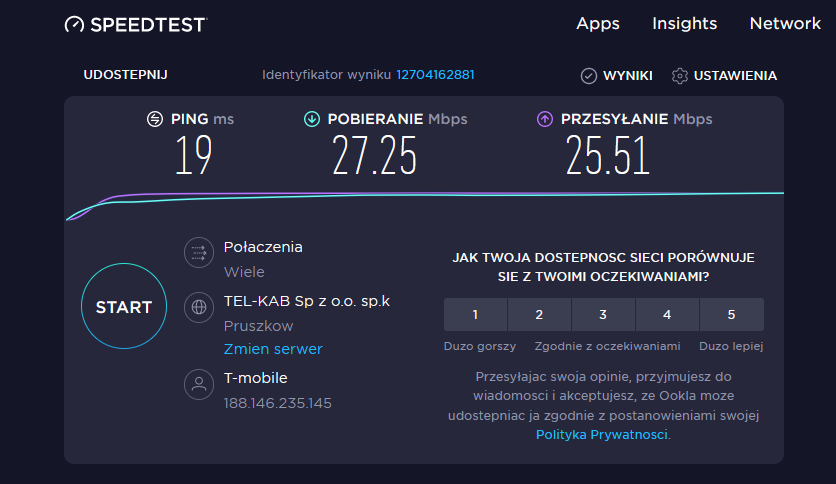Click the POBIERANIE download arrow icon
The height and width of the screenshot is (484, 836).
pos(312,119)
